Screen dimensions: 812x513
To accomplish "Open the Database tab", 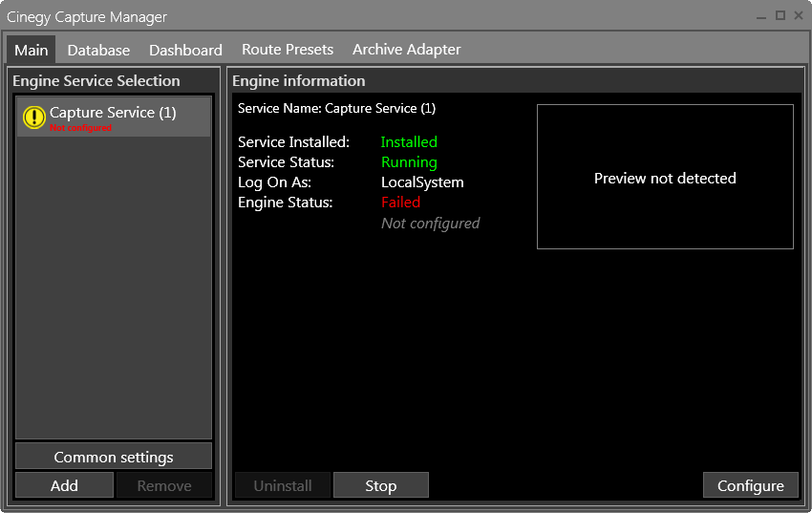I will [98, 51].
